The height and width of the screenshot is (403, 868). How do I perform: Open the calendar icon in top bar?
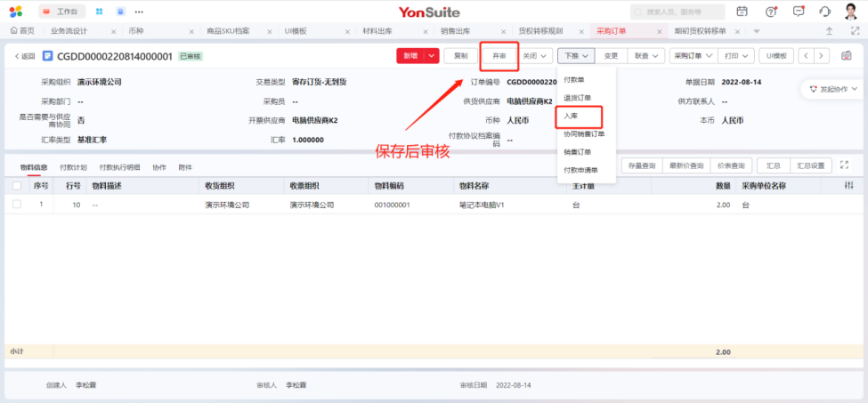point(742,12)
